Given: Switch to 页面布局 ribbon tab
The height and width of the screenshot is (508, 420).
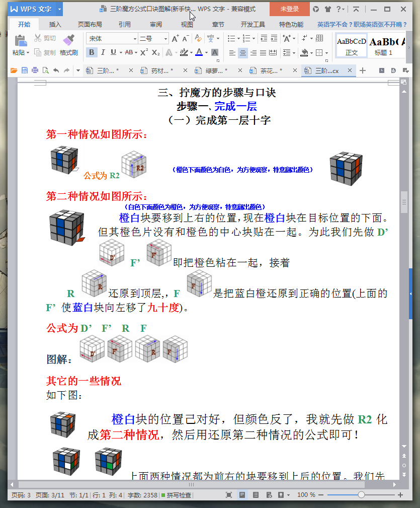Looking at the screenshot, I should (x=90, y=24).
